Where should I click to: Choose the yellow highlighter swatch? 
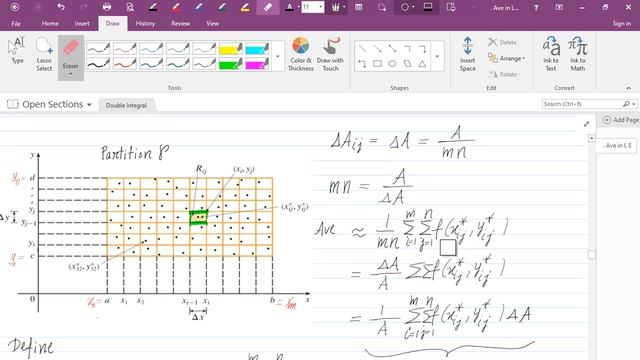[231, 49]
